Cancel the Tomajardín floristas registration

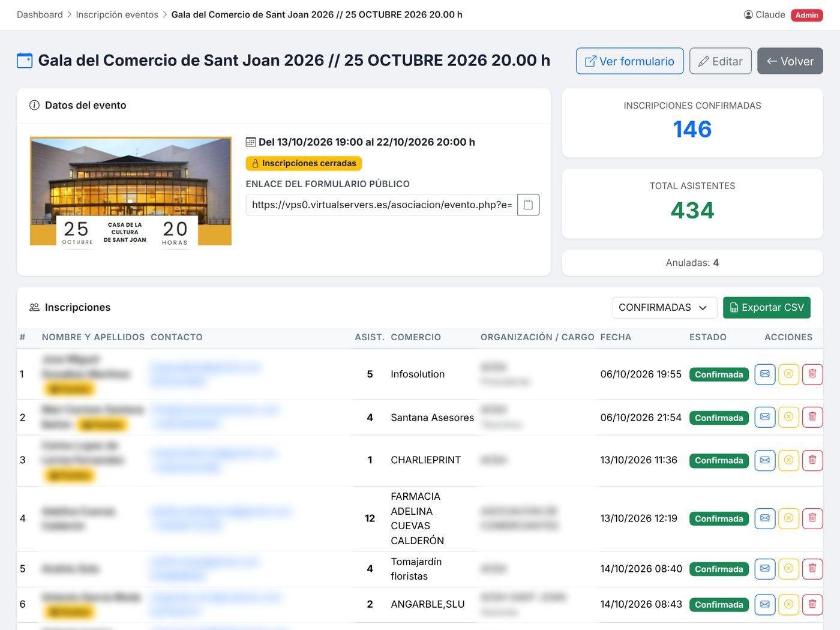click(x=788, y=569)
